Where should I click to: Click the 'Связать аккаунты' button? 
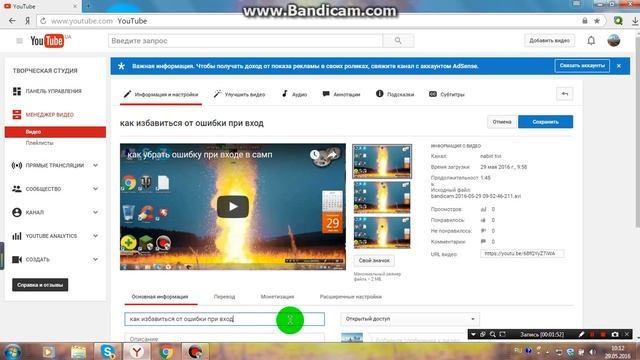point(582,66)
